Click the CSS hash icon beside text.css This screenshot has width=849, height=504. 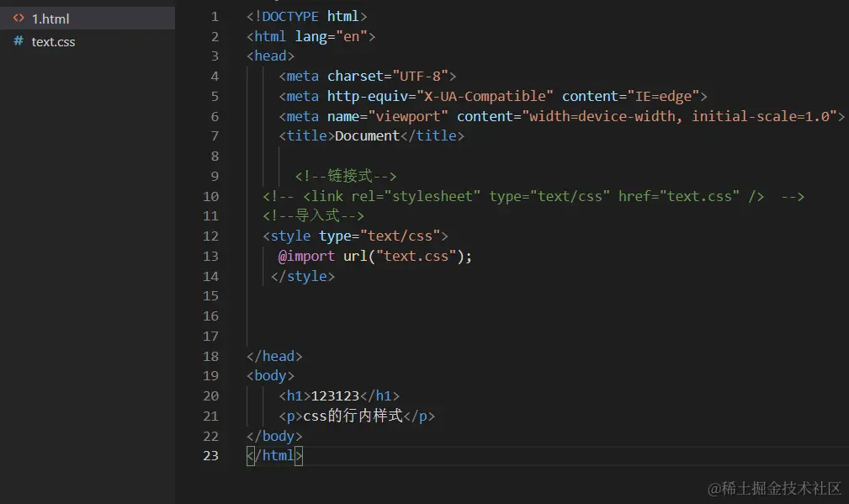coord(19,41)
